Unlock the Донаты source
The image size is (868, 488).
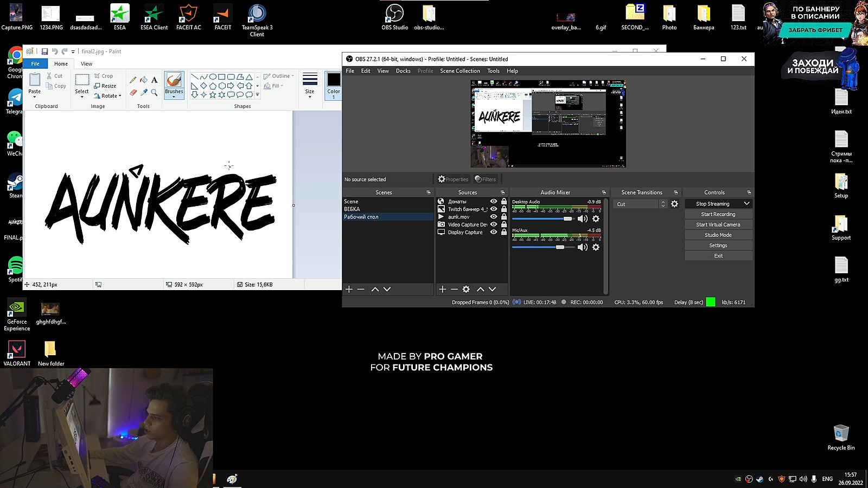pyautogui.click(x=504, y=201)
